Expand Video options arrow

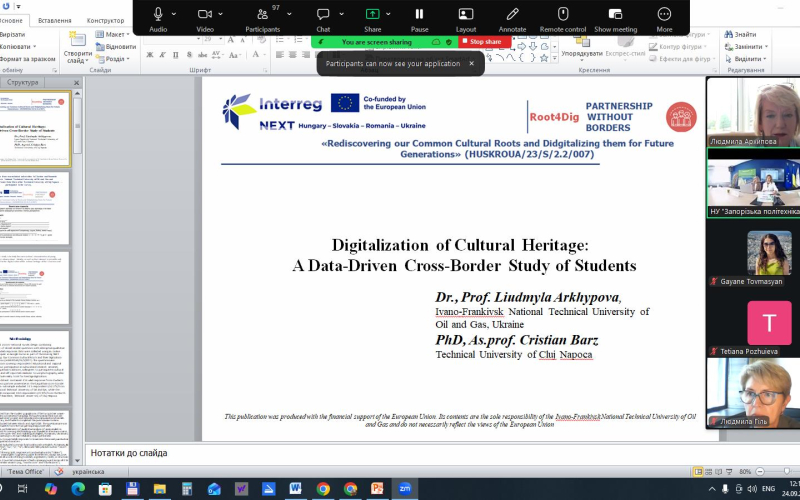[x=220, y=14]
